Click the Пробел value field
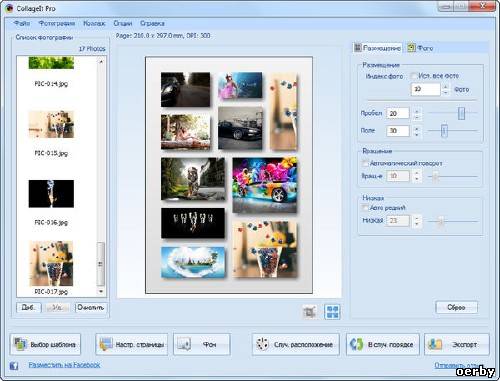Screen dimensions: 500x381 [x=398, y=113]
